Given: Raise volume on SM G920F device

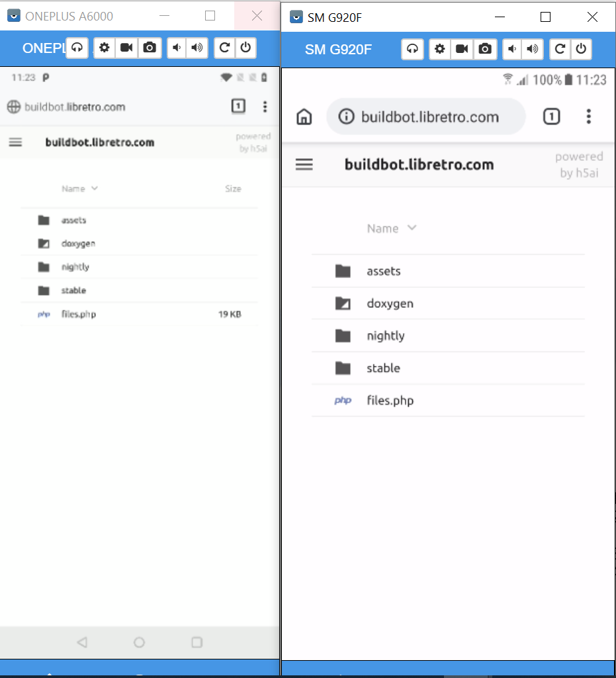Looking at the screenshot, I should (x=533, y=49).
